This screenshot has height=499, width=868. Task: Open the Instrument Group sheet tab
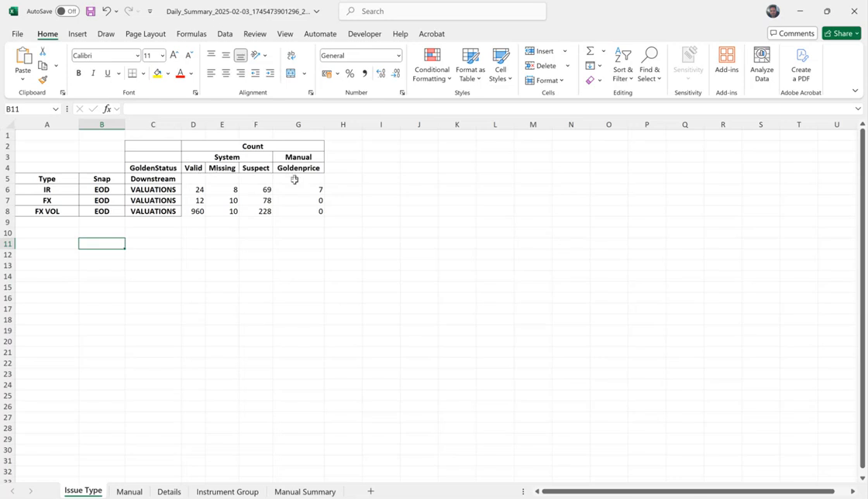coord(227,491)
